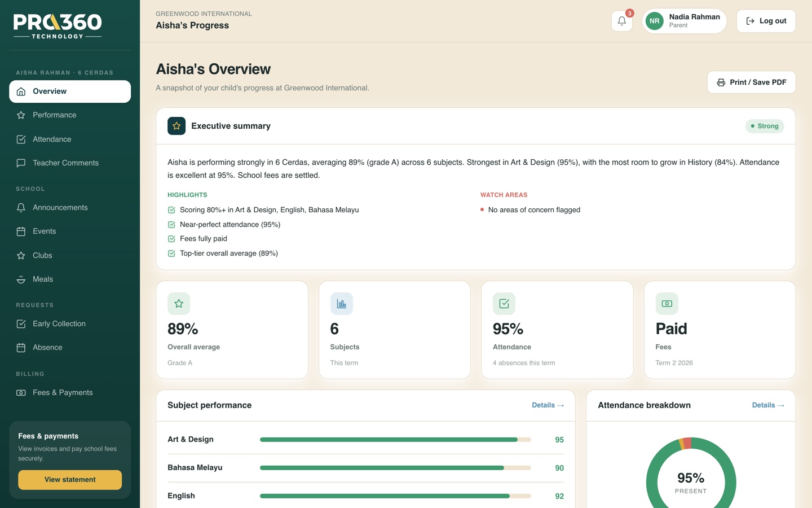Click '4 absences this term' text
The width and height of the screenshot is (812, 508).
(524, 363)
